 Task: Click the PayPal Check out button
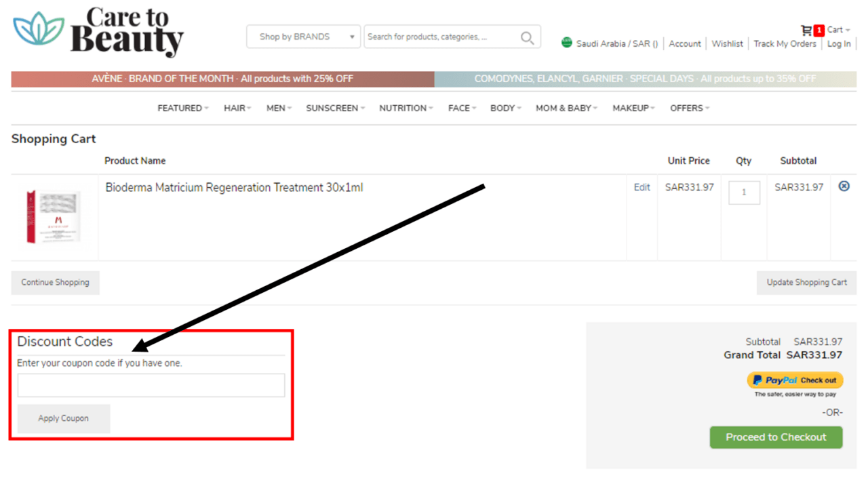(795, 380)
